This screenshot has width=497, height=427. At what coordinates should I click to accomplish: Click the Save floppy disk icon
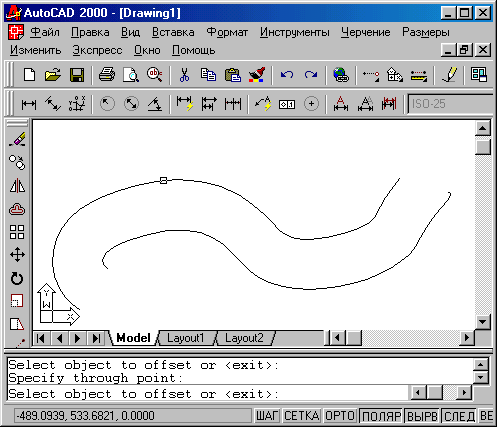(77, 75)
